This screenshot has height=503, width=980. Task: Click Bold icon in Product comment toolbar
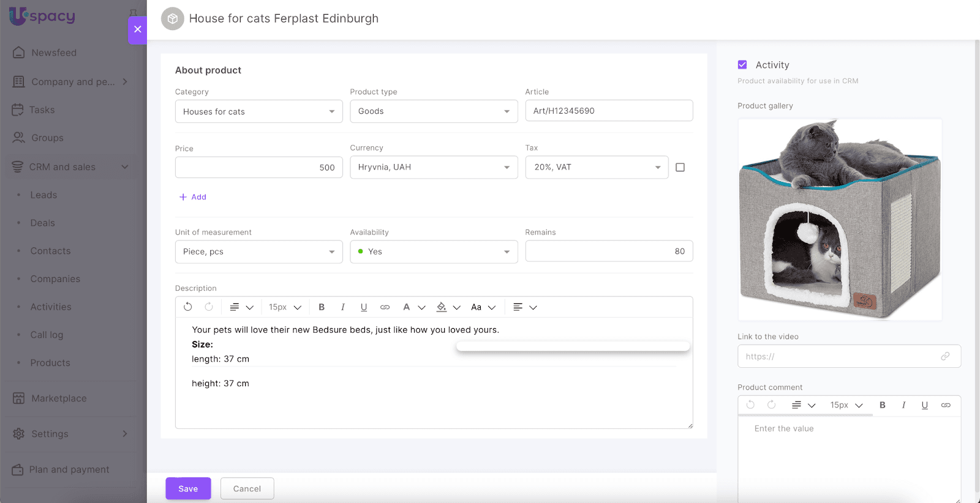click(883, 405)
